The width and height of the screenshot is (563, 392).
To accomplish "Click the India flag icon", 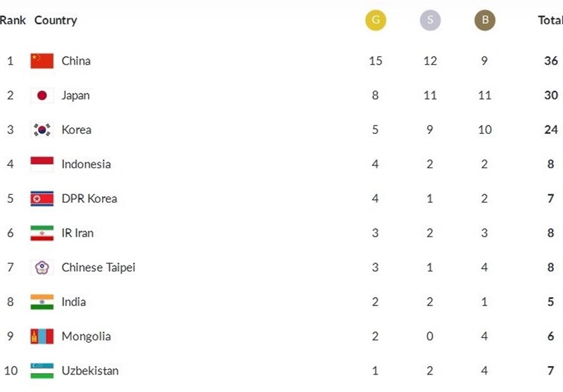I will [x=42, y=302].
